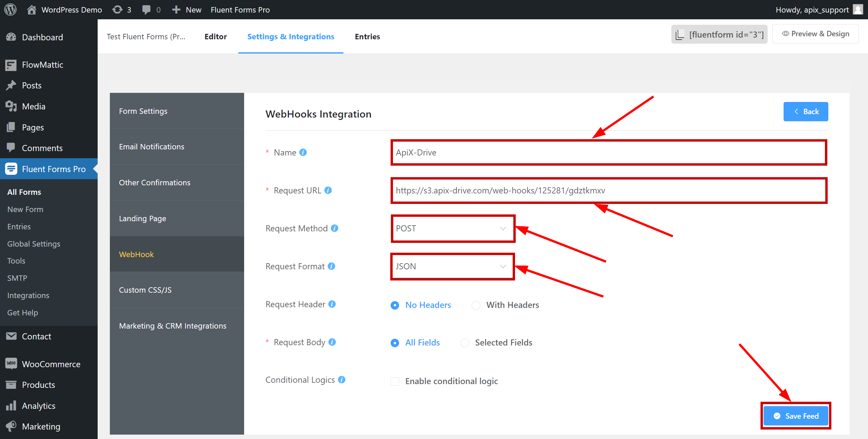Click the Save Feed button
The image size is (868, 439).
[796, 416]
